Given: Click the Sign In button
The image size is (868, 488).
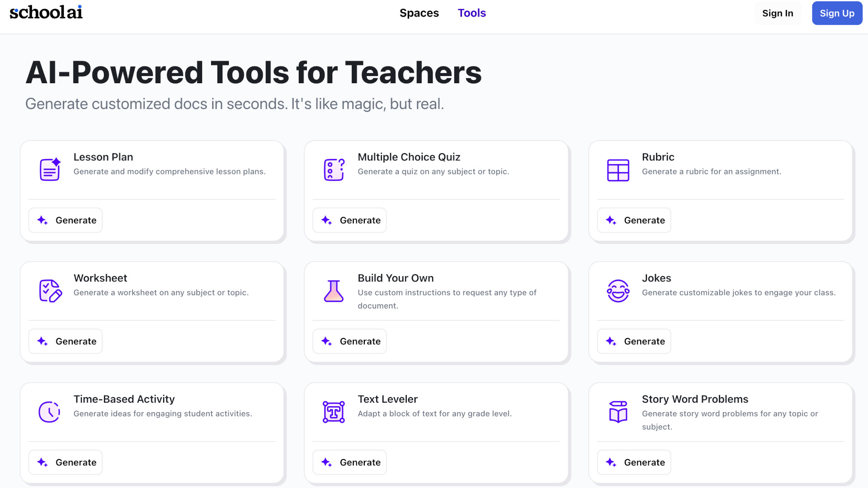Looking at the screenshot, I should [x=778, y=13].
